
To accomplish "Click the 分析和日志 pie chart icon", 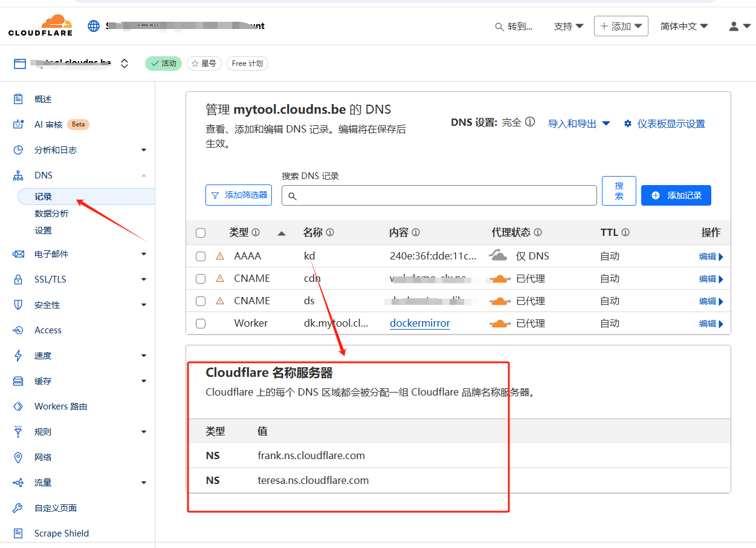I will [18, 150].
